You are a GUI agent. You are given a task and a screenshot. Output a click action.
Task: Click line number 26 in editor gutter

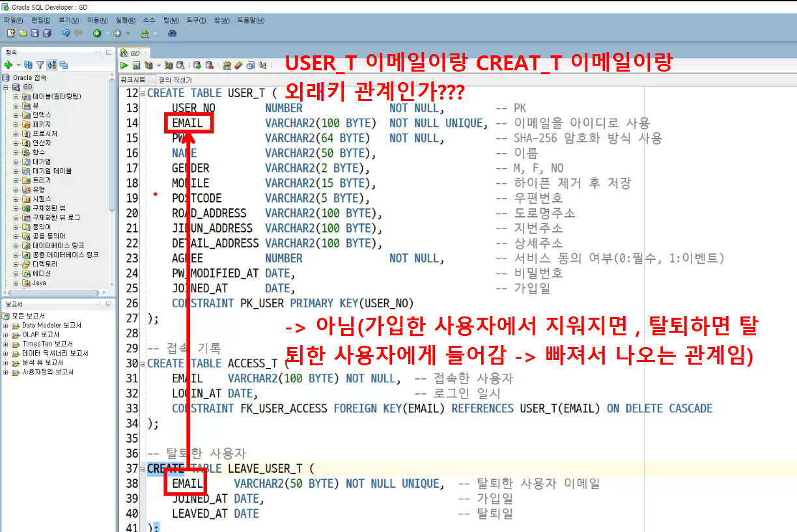tap(132, 303)
